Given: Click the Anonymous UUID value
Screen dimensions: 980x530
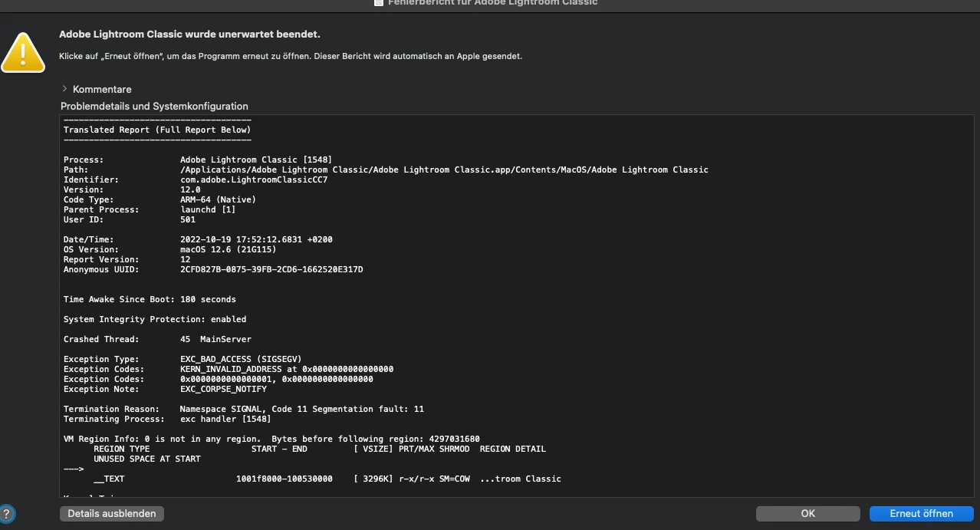Looking at the screenshot, I should pos(271,269).
